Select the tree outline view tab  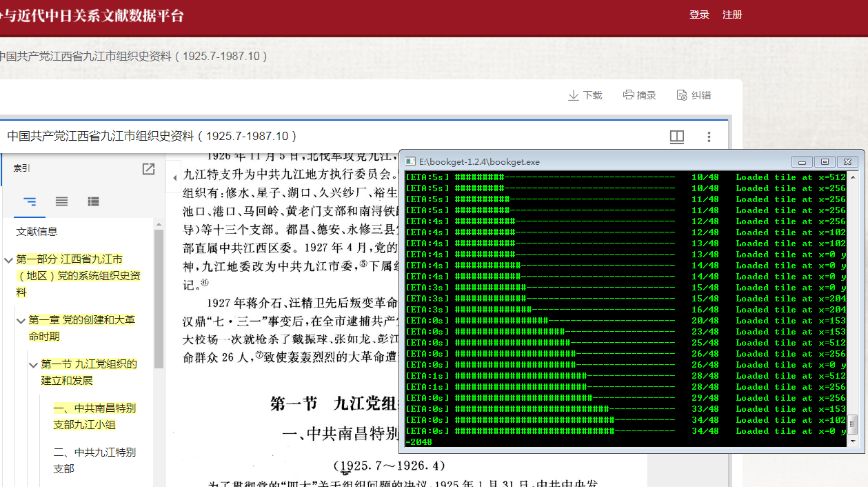[30, 201]
